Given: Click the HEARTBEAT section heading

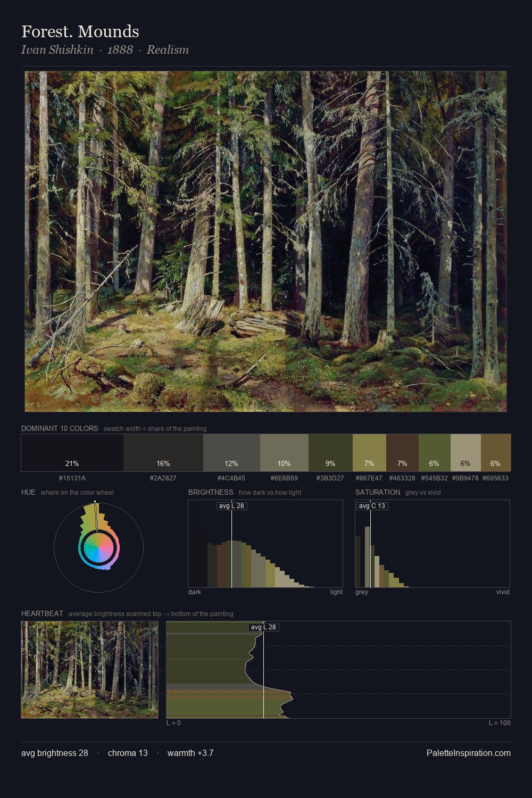Looking at the screenshot, I should [x=42, y=613].
